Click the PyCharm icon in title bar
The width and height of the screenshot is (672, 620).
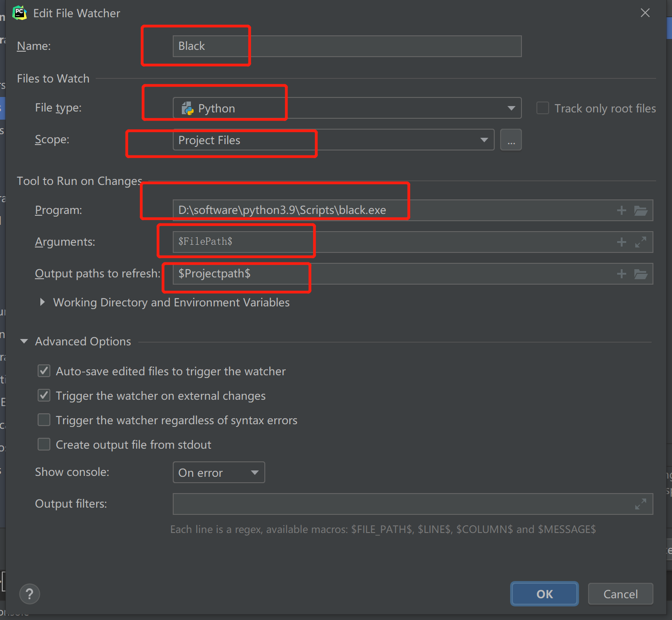click(19, 13)
